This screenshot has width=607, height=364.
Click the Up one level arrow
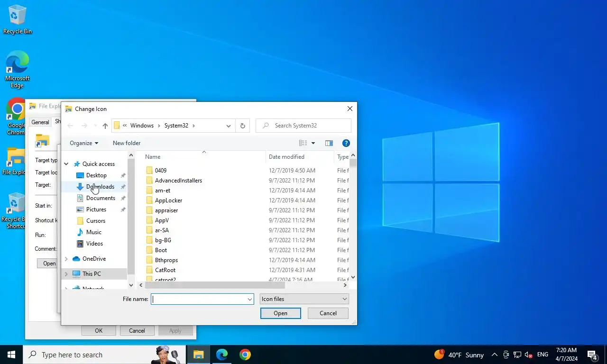point(105,126)
